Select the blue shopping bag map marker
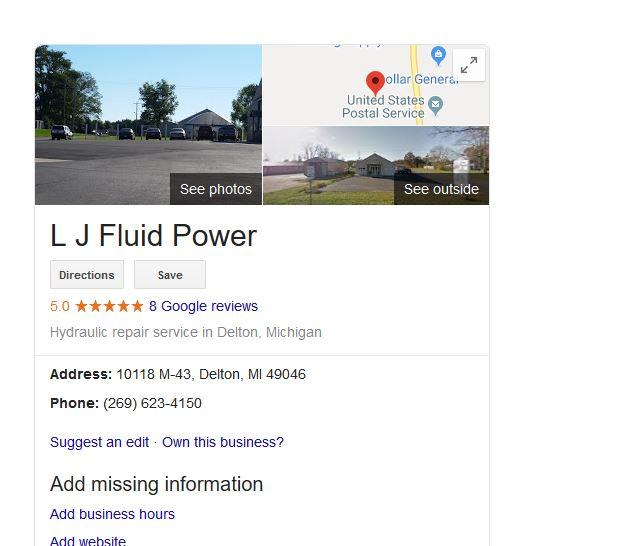Screen dimensions: 621x546 (438, 55)
